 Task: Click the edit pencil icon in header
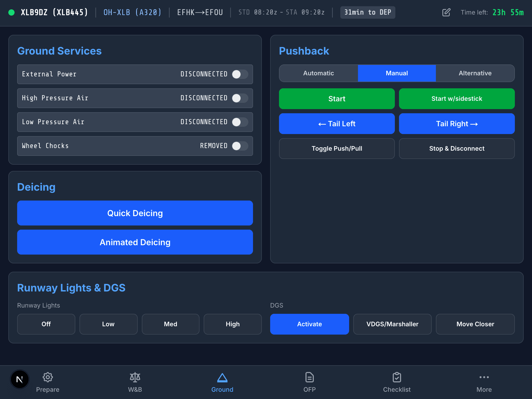pos(446,12)
